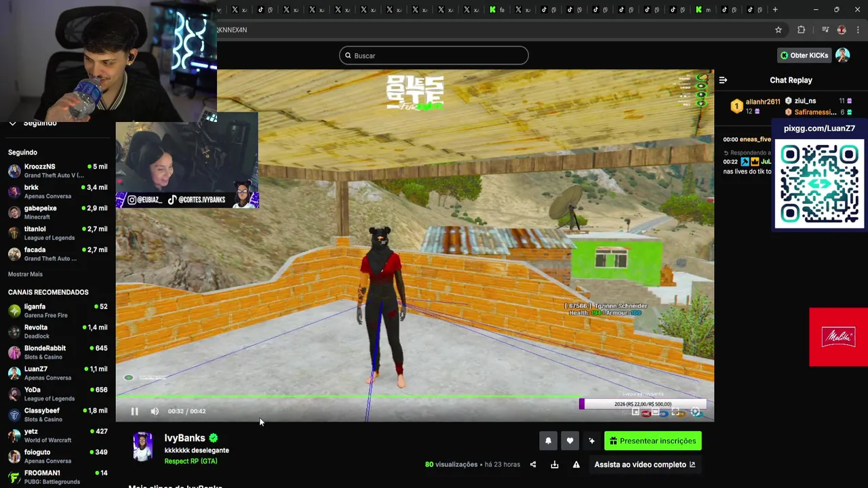The height and width of the screenshot is (488, 868).
Task: Open titaniol channel in sidebar
Action: pyautogui.click(x=58, y=233)
